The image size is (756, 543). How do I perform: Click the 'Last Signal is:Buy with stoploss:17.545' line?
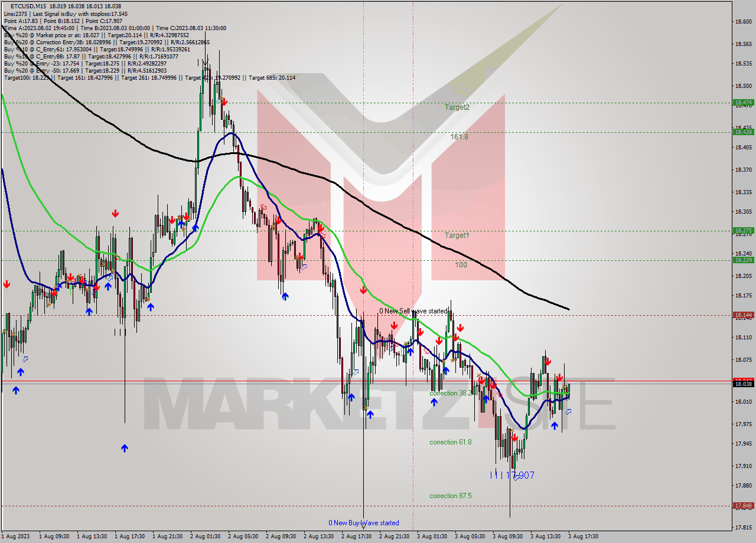pyautogui.click(x=80, y=14)
